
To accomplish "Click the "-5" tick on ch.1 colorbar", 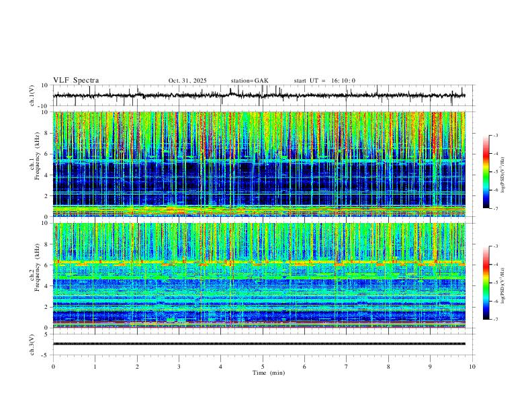I will (x=495, y=172).
